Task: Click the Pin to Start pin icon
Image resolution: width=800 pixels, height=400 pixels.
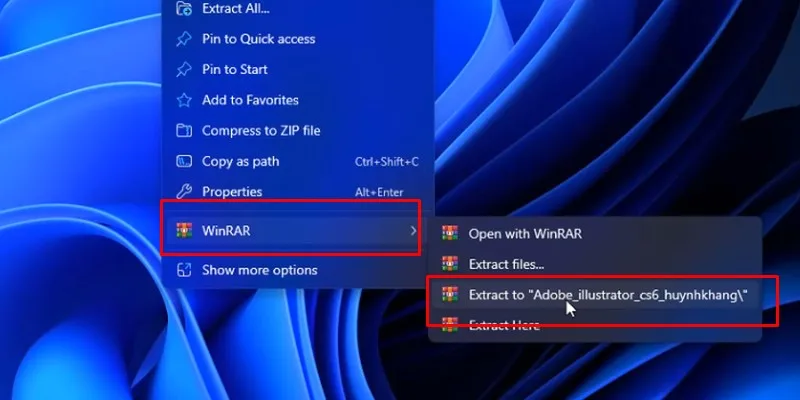Action: click(184, 69)
